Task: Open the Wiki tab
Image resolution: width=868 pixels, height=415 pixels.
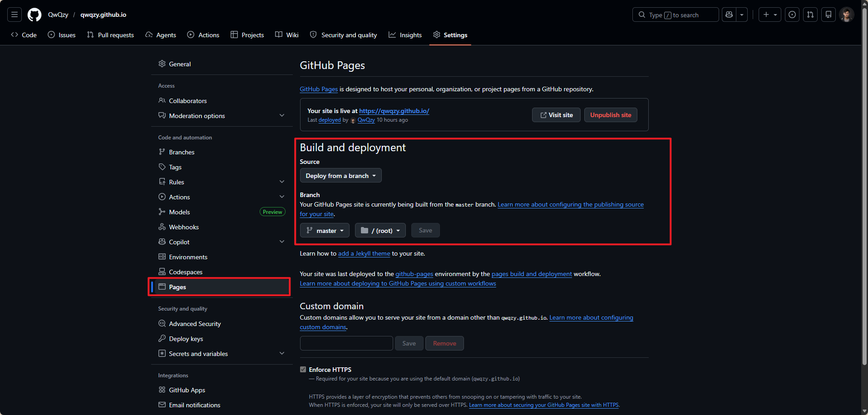Action: [287, 35]
